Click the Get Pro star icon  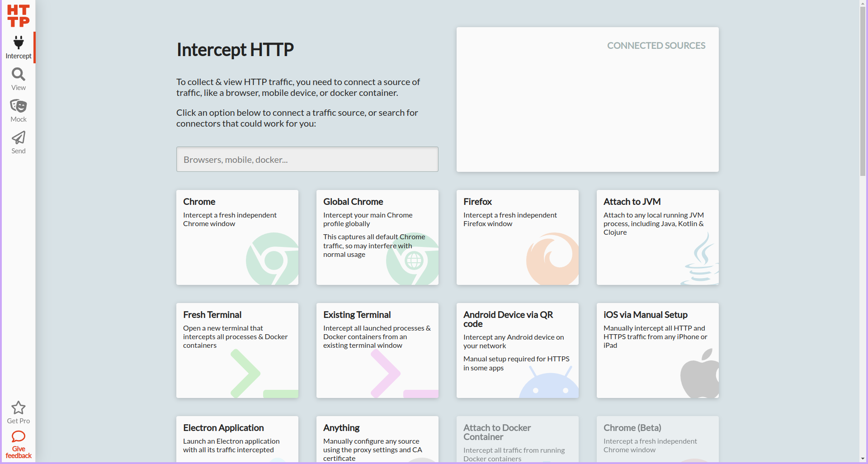(18, 407)
